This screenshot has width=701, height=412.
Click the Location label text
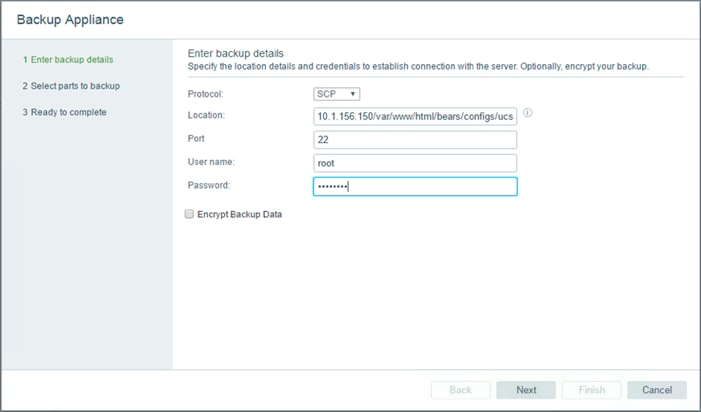pyautogui.click(x=206, y=115)
